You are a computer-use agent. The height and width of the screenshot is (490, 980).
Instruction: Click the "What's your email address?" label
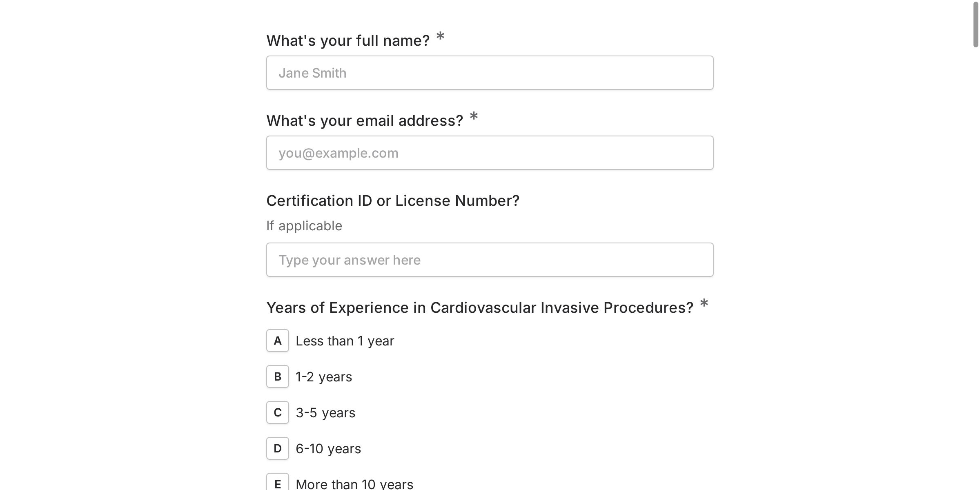pos(365,120)
